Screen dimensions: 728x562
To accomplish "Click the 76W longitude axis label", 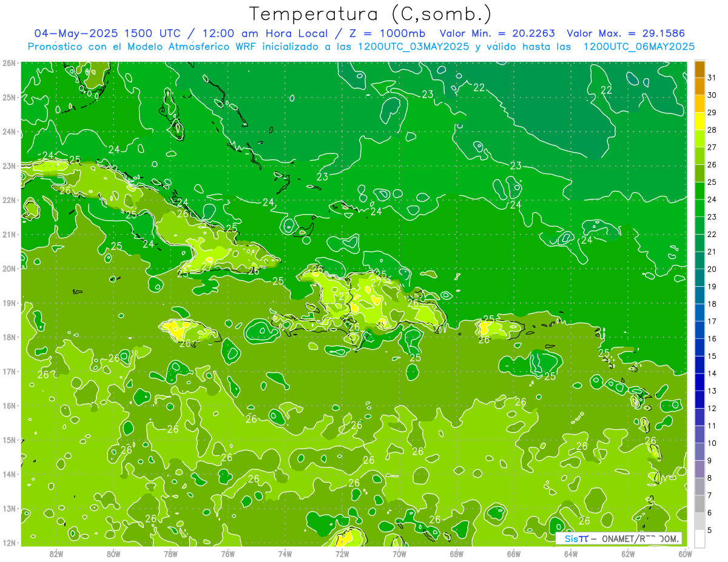I will point(227,554).
